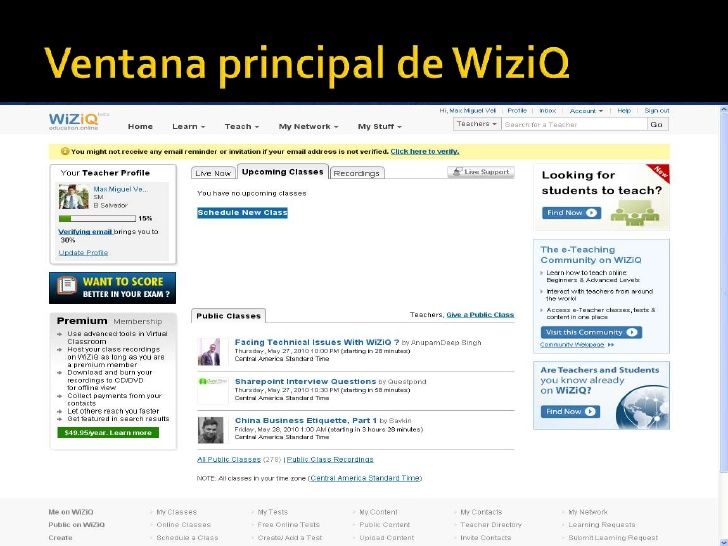The image size is (728, 546).
Task: Click the China Business Etiquette presenter thumbnail
Action: coord(210,430)
